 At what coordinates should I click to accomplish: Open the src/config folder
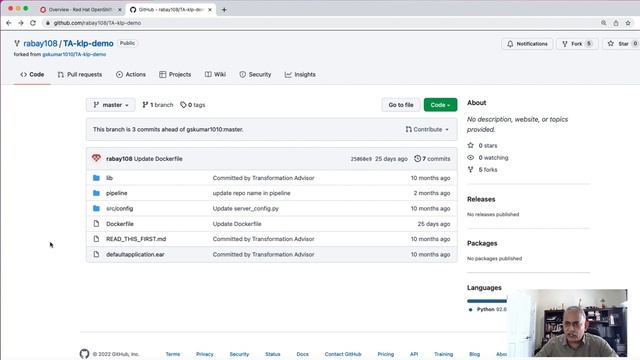(120, 209)
